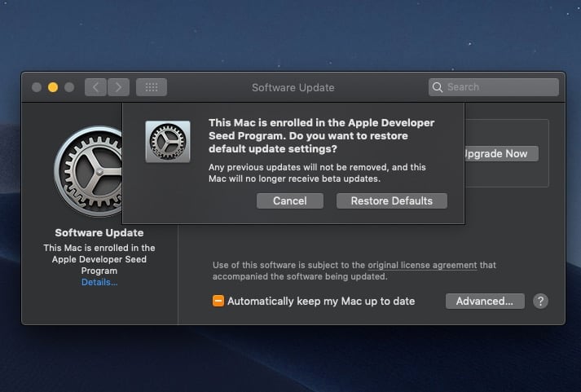Click the help question mark button

pyautogui.click(x=540, y=302)
